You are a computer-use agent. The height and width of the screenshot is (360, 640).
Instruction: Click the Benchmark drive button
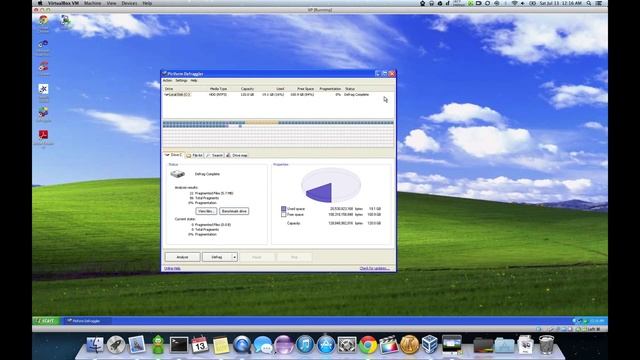[x=234, y=211]
